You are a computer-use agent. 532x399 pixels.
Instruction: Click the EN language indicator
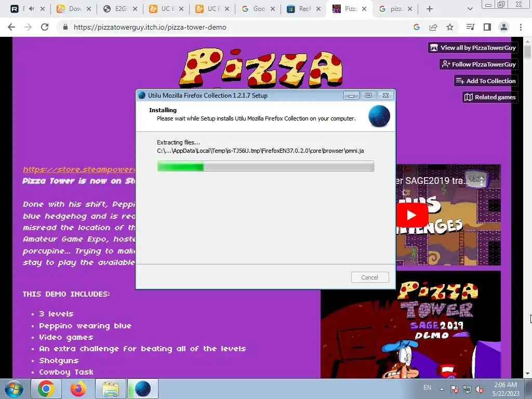427,388
